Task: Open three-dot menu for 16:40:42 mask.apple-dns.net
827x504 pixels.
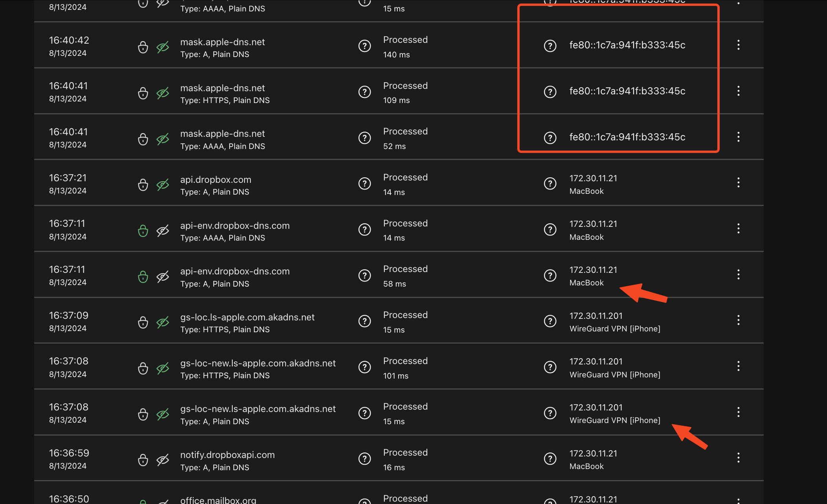Action: pyautogui.click(x=738, y=45)
